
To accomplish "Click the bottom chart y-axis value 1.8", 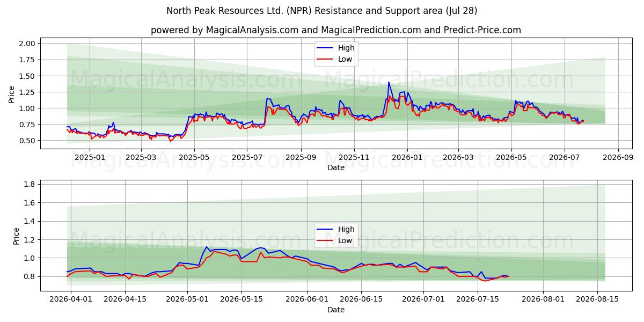I will tap(30, 184).
